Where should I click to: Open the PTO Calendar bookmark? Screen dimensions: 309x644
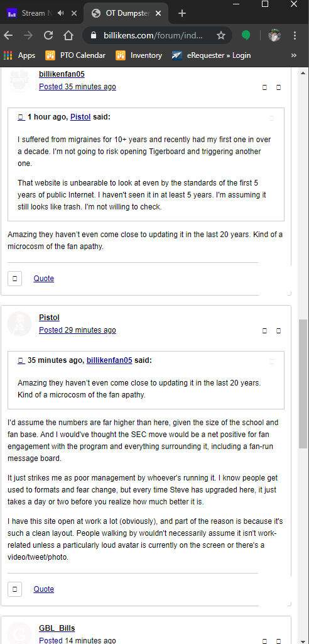tap(75, 55)
